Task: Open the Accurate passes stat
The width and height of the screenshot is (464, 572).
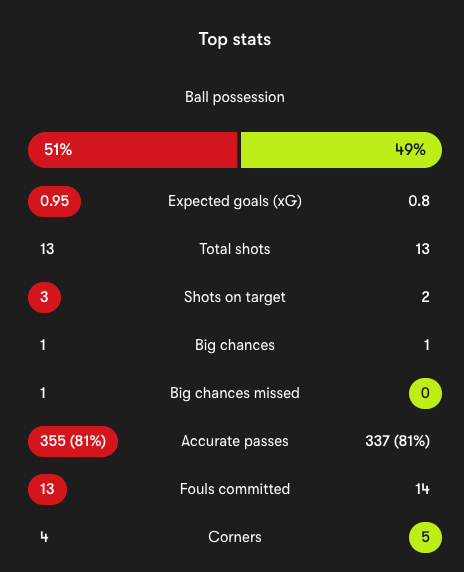Action: click(x=235, y=441)
